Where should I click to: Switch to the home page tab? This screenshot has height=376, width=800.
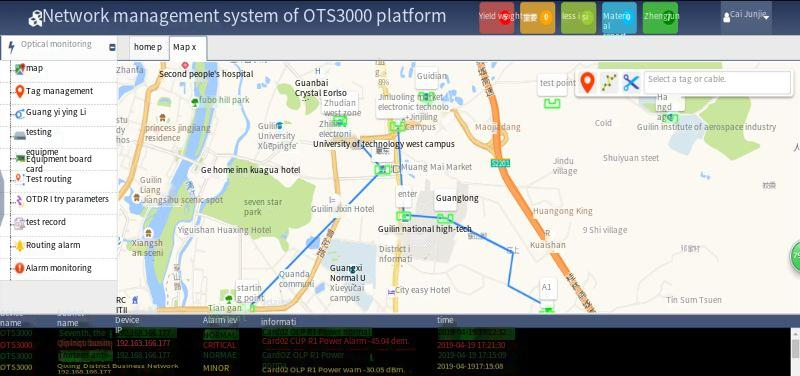[148, 47]
